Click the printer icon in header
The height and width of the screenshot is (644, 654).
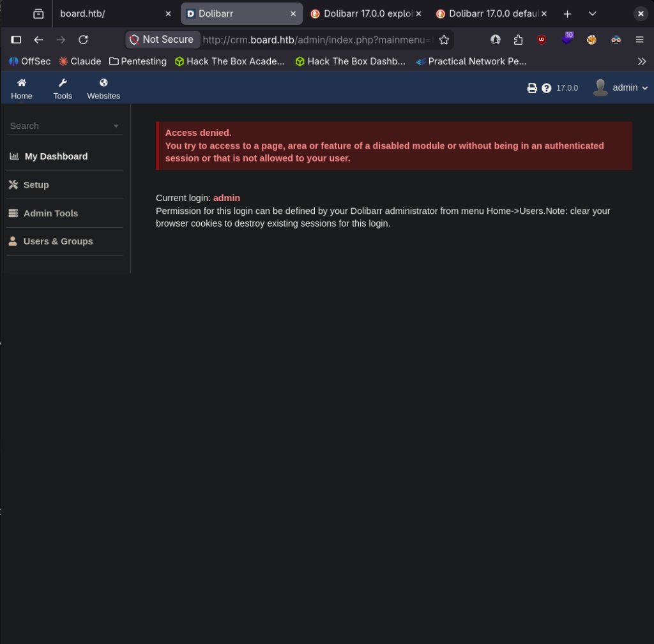click(532, 88)
